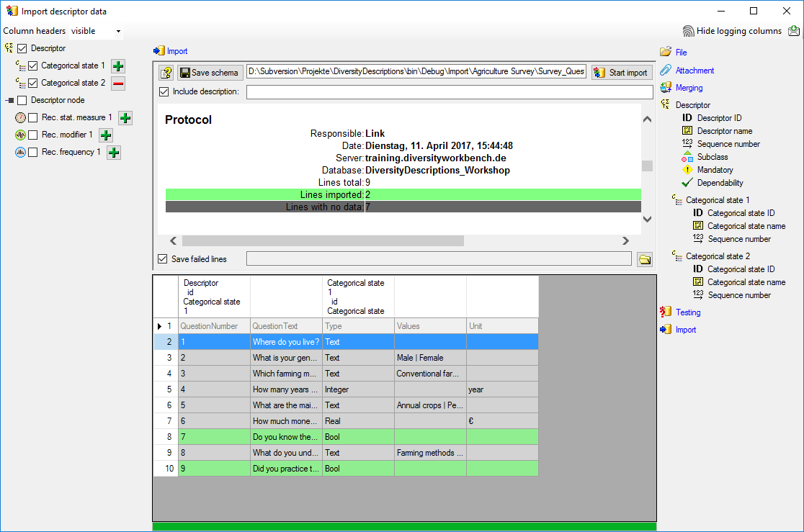Open the Attachment step in right panel

point(694,71)
